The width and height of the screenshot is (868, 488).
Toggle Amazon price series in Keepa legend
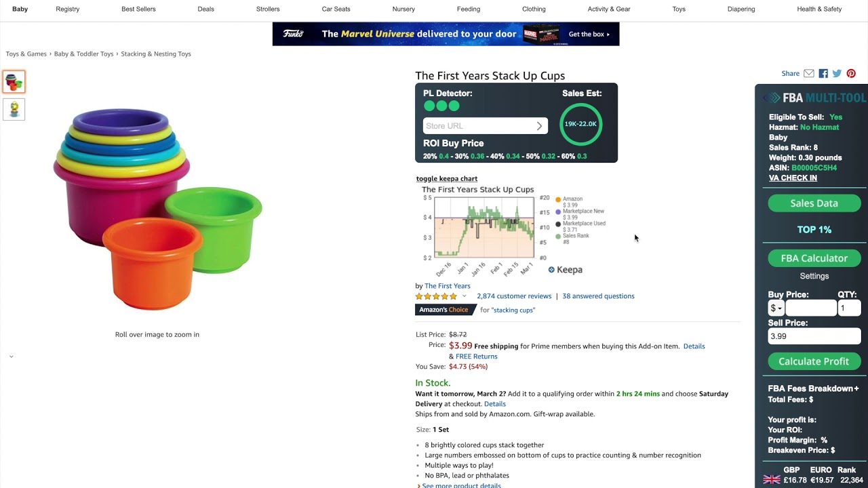coord(558,199)
